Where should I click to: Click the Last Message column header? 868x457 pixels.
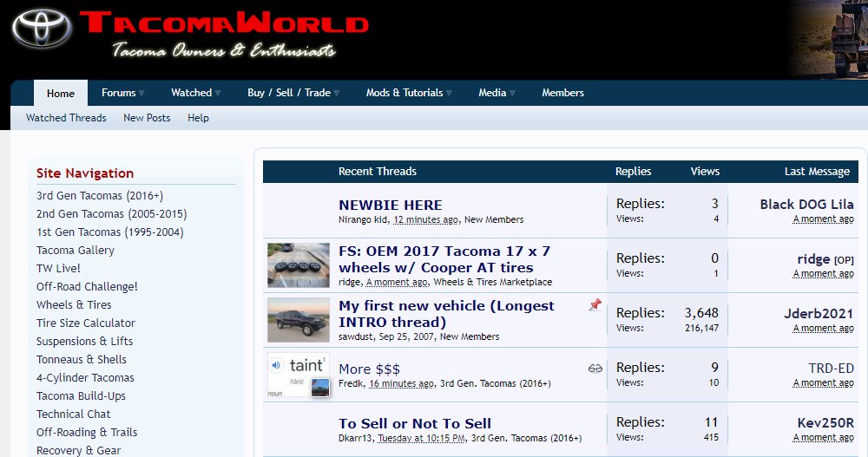tap(817, 172)
